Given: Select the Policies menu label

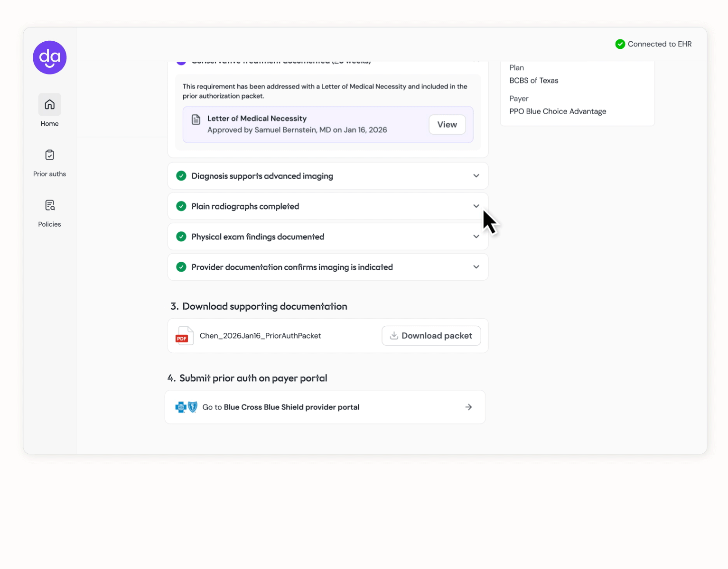Looking at the screenshot, I should point(50,224).
